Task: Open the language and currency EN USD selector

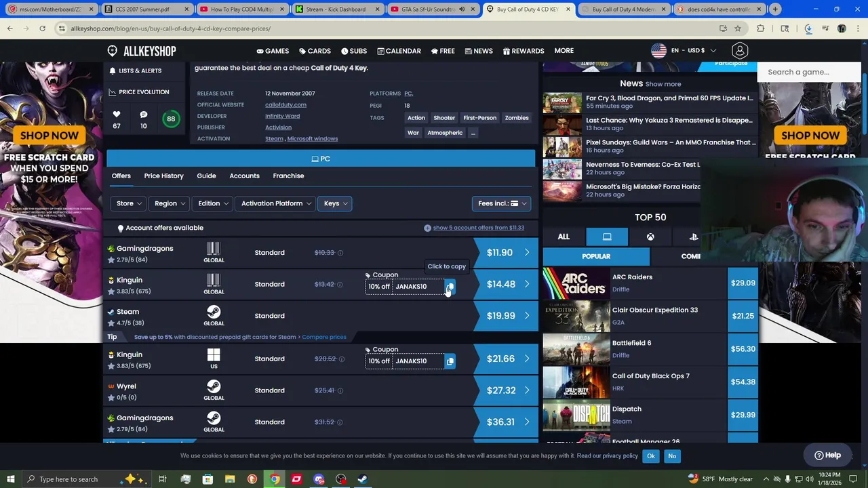Action: (x=684, y=51)
